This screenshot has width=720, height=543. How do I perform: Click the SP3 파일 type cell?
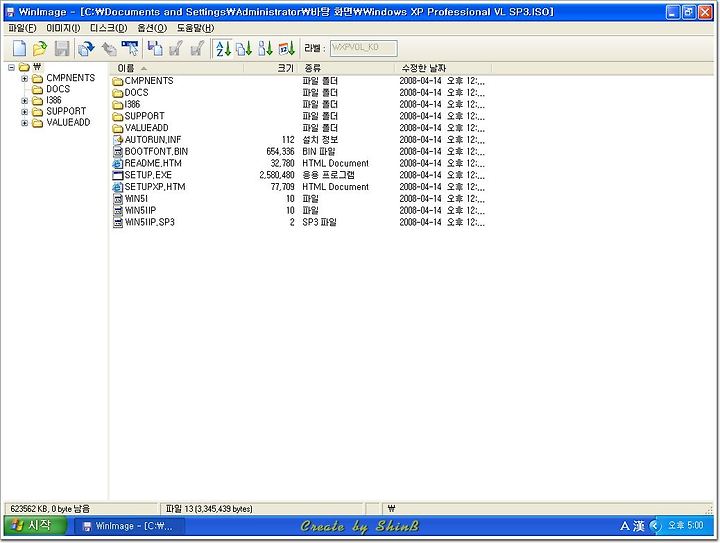tap(319, 222)
